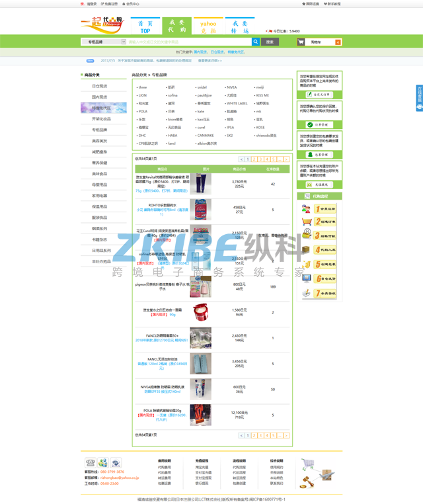Go to page 2 in top pagination

pyautogui.click(x=254, y=159)
